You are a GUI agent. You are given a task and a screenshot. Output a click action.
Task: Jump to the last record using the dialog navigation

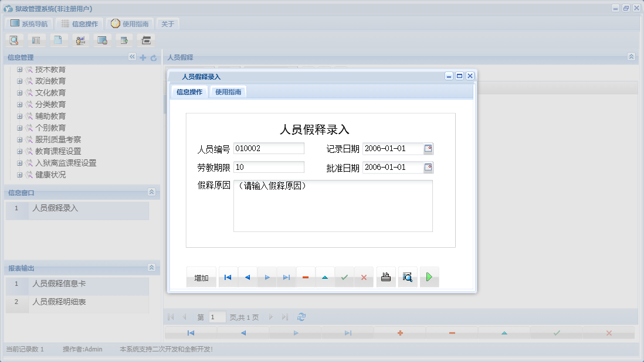286,276
